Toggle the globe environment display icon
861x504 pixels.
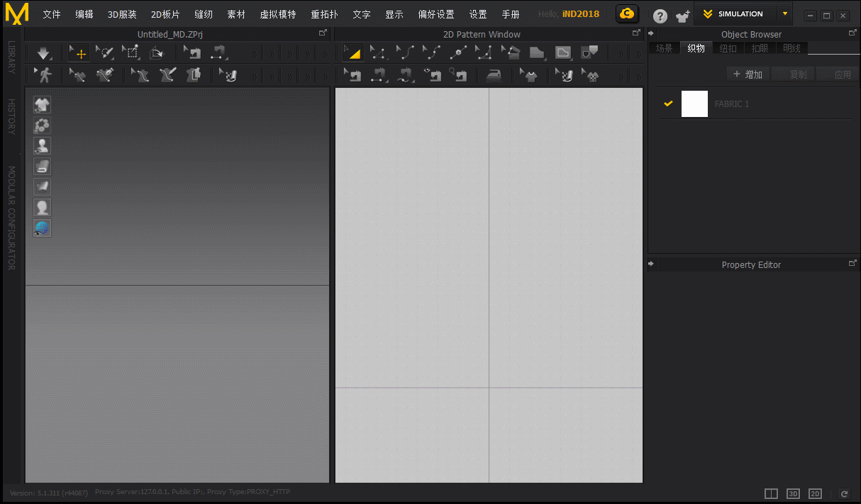(43, 228)
